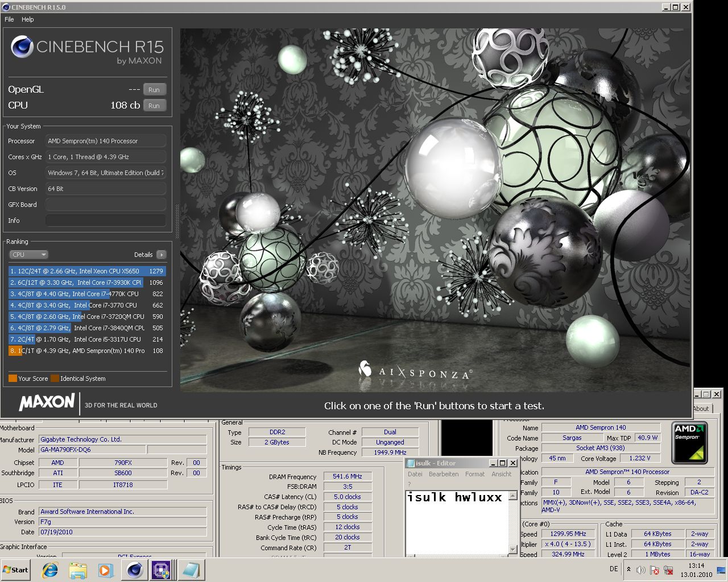Click the MAXON logo at bottom left

(x=47, y=402)
